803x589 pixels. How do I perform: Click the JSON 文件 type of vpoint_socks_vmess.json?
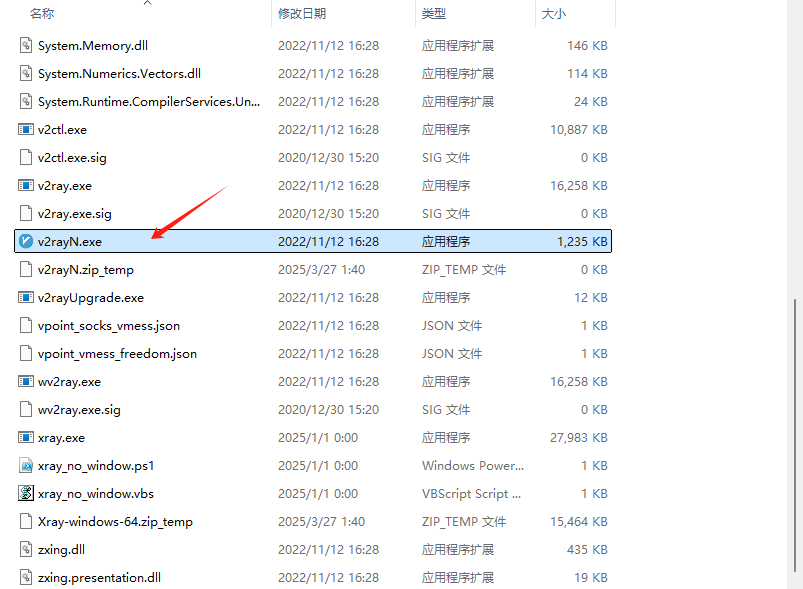point(452,326)
